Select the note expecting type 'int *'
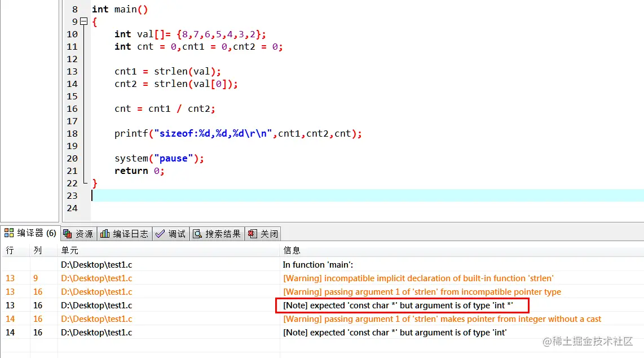Viewport: 644px width, 358px height. point(322,305)
